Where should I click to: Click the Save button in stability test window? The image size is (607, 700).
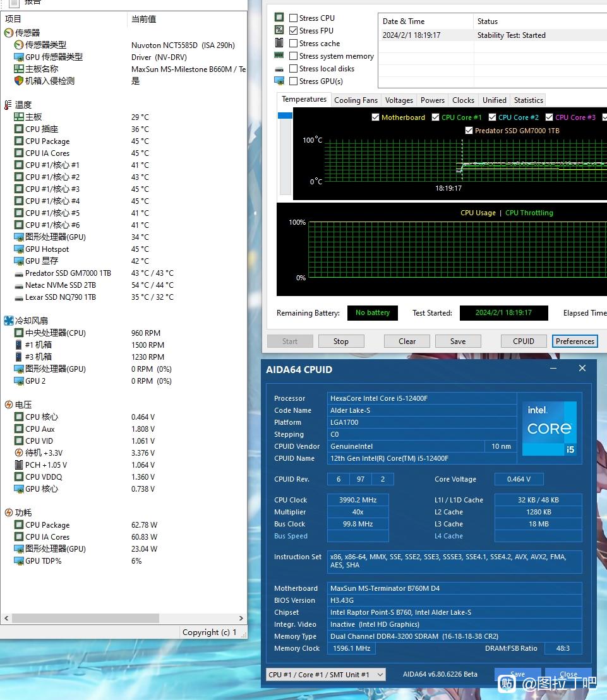458,341
